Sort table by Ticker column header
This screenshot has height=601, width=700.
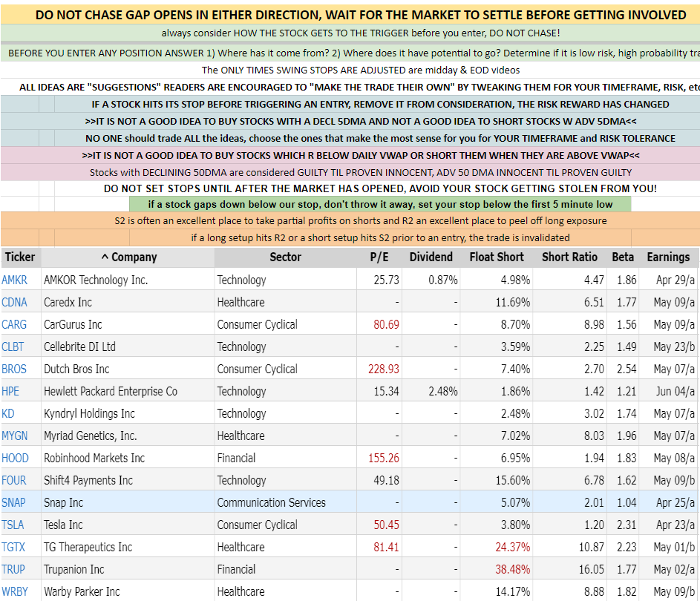(20, 257)
